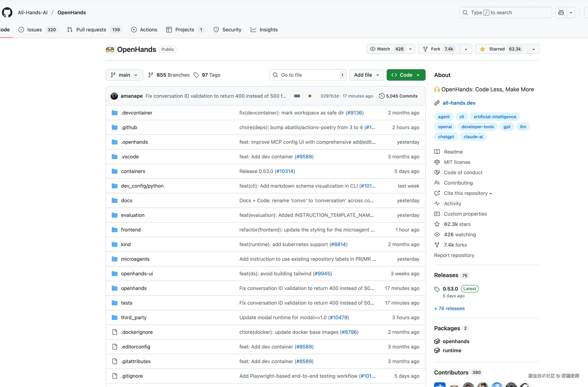The image size is (588, 387).
Task: Click the GitHub Octocat logo
Action: pos(7,12)
